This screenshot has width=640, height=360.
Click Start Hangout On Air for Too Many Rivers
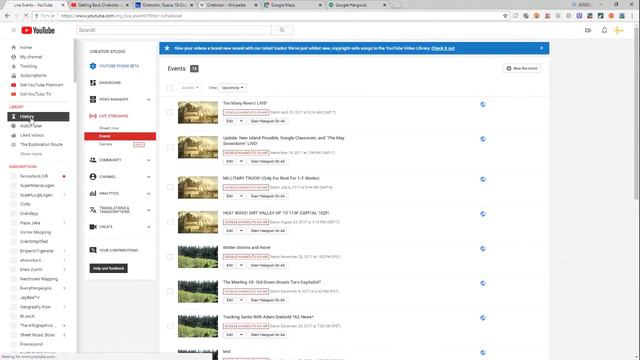(268, 121)
